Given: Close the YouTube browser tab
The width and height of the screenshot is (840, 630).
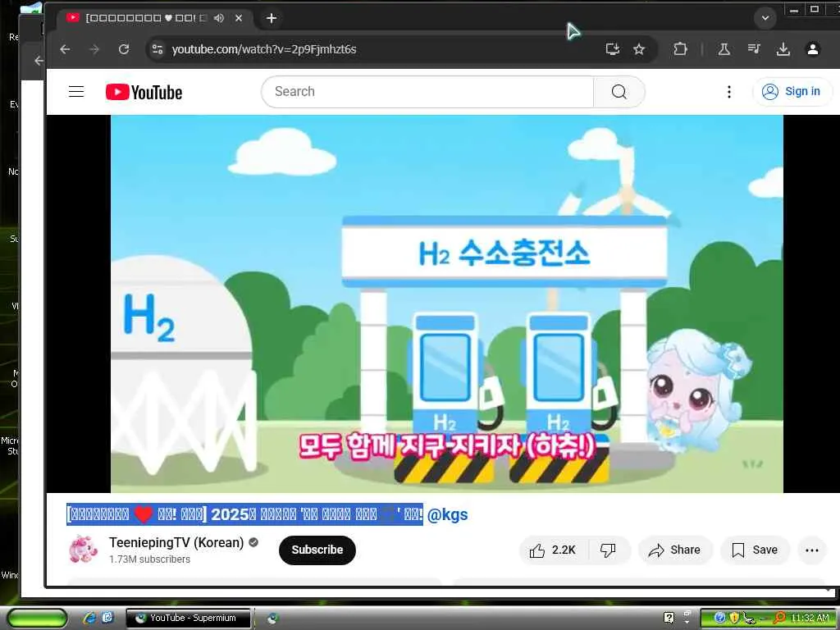Looking at the screenshot, I should [239, 18].
